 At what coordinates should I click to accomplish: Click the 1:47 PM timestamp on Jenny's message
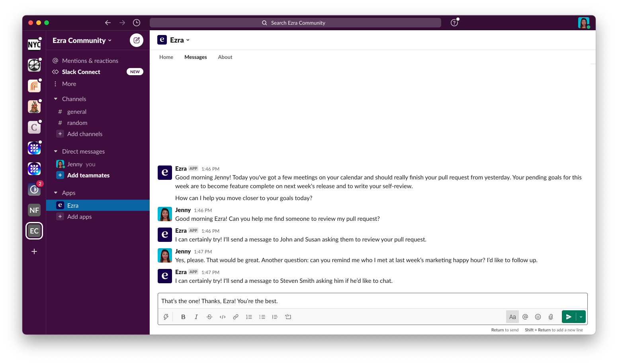tap(203, 252)
